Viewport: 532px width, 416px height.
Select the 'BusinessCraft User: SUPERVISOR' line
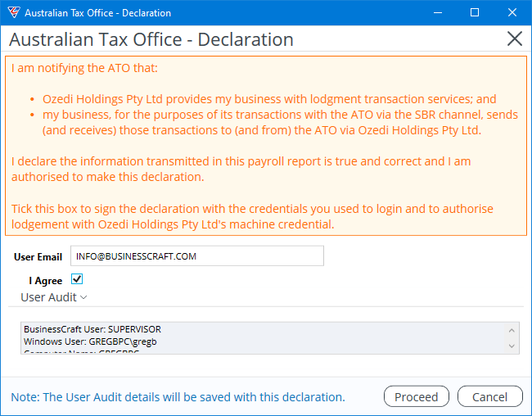click(x=92, y=329)
